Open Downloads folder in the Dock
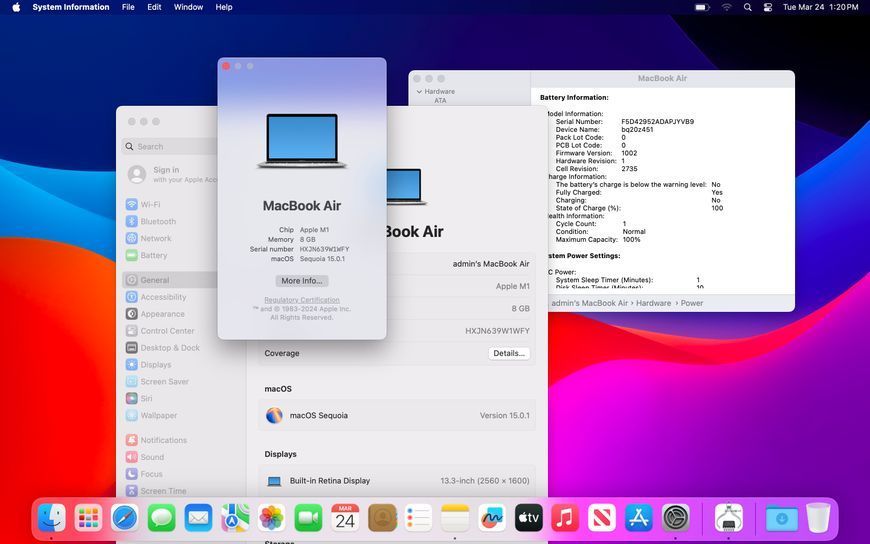Screen dimensions: 870x544 pyautogui.click(x=781, y=517)
